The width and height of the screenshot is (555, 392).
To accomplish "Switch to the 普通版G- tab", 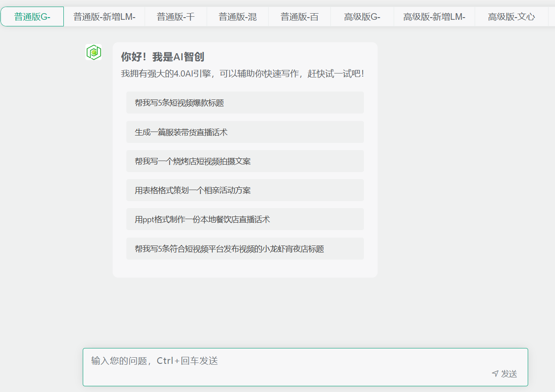I will (x=32, y=17).
